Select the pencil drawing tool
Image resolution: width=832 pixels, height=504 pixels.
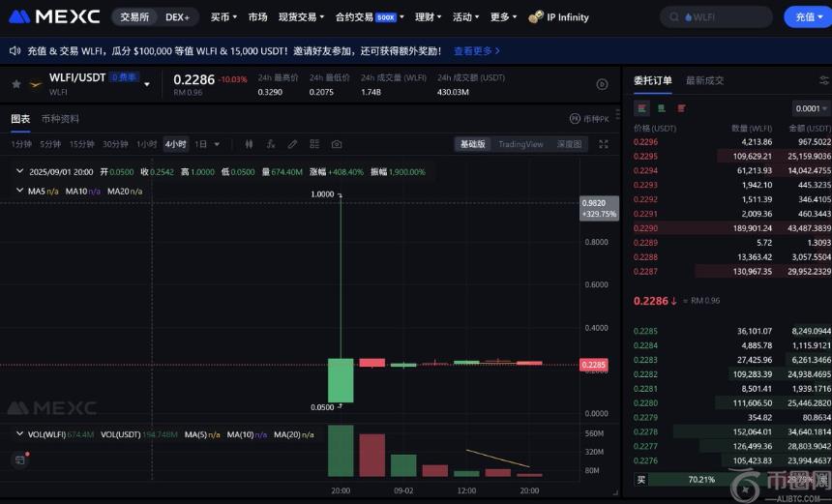click(x=292, y=144)
